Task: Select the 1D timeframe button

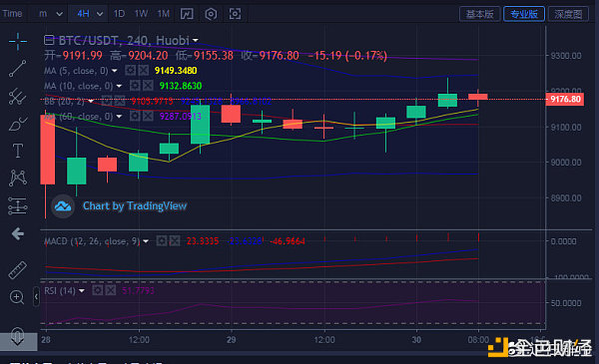Action: (119, 14)
